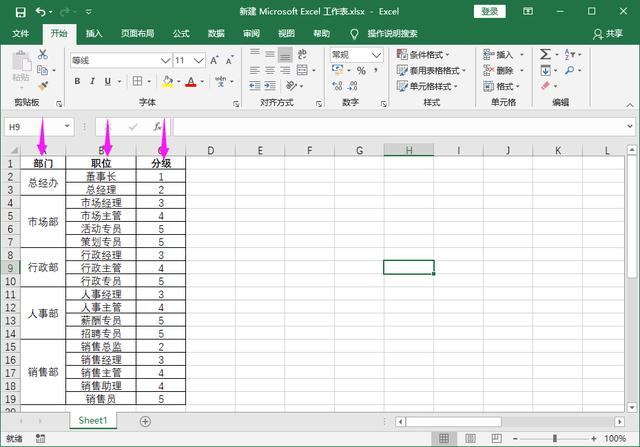Save the workbook with the Save icon
This screenshot has height=447, width=640.
point(20,12)
